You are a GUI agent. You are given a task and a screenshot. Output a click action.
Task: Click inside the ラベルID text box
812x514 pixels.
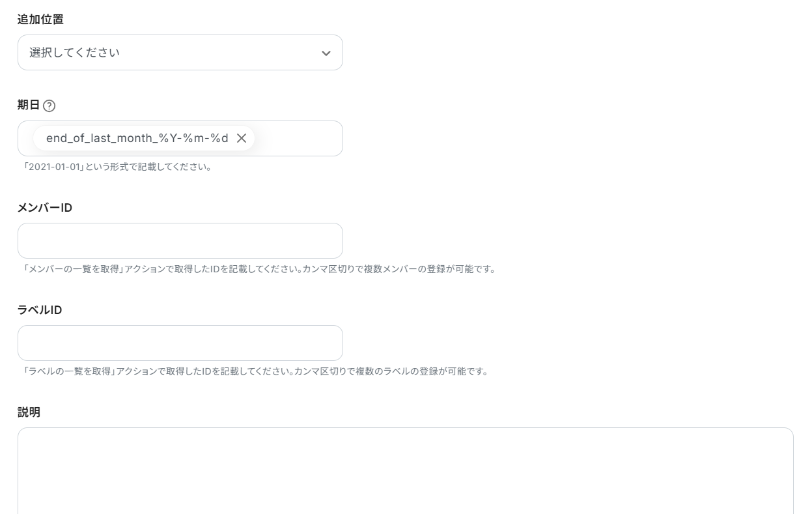point(180,343)
